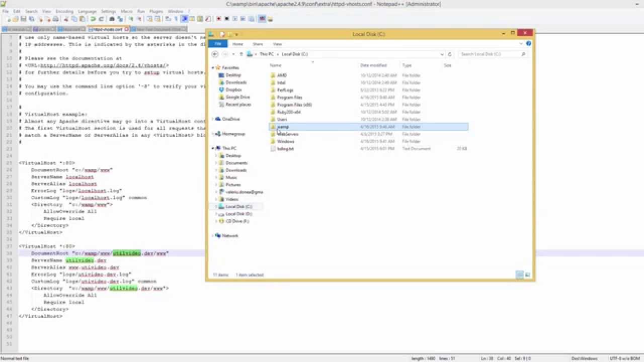Click the Paste toolbar icon
Viewport: 644px width, 362px height.
(83, 19)
